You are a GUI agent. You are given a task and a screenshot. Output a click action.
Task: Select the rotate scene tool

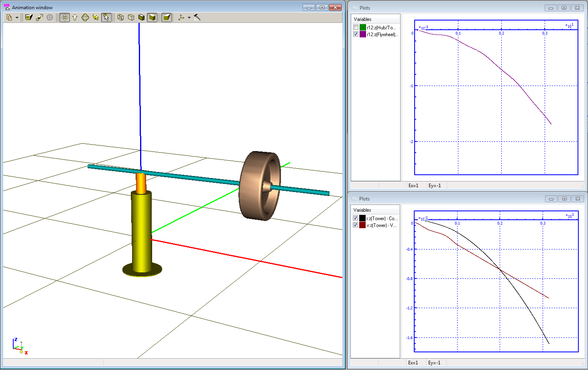pos(85,17)
